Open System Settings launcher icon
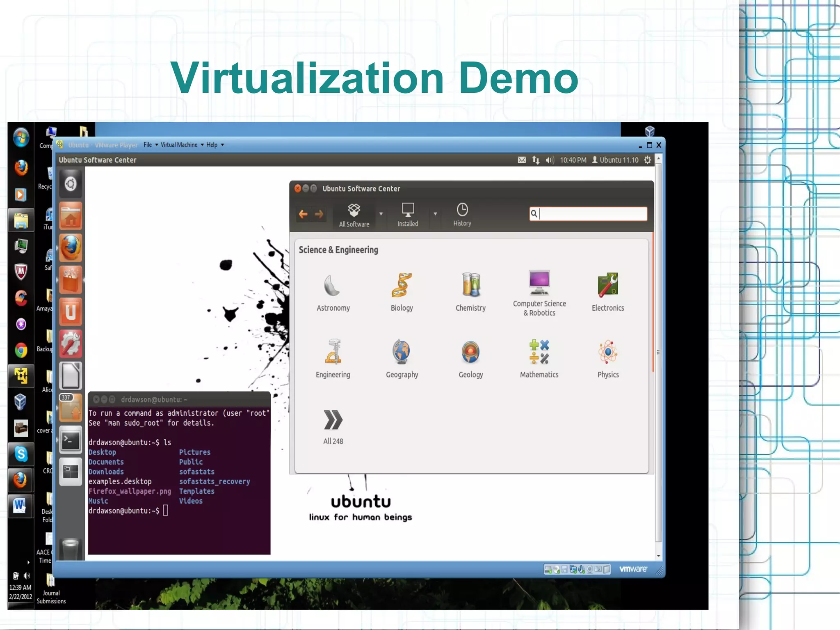Viewport: 840px width, 630px height. coord(71,344)
